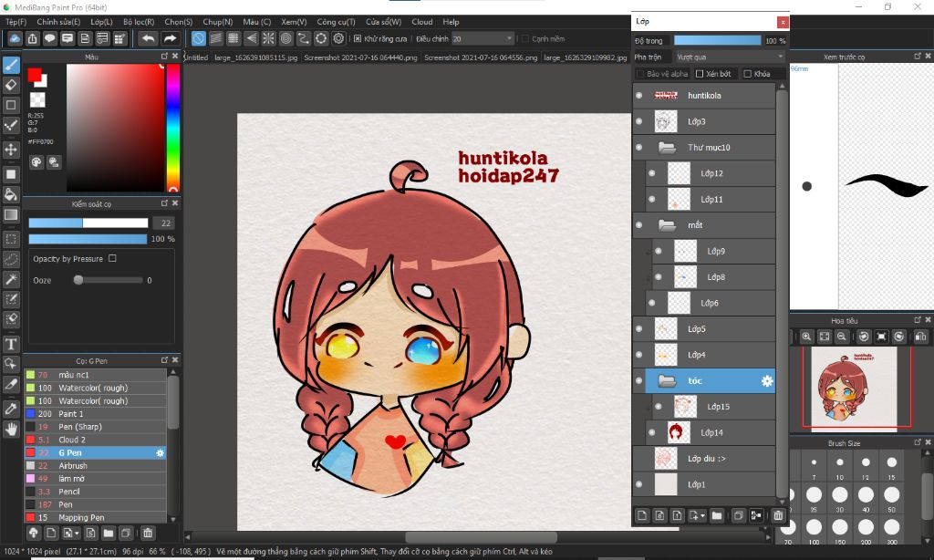Click the Redo arrow
The image size is (934, 560).
tap(170, 38)
